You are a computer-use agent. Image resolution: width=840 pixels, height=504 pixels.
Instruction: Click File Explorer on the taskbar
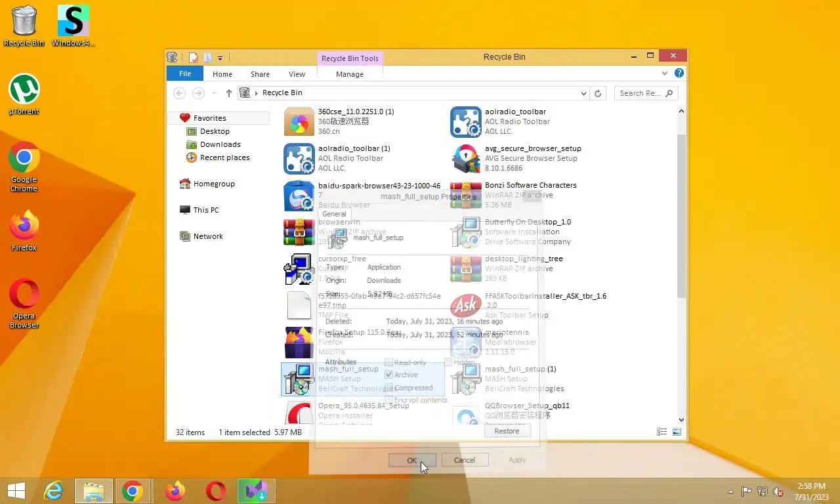pyautogui.click(x=94, y=491)
